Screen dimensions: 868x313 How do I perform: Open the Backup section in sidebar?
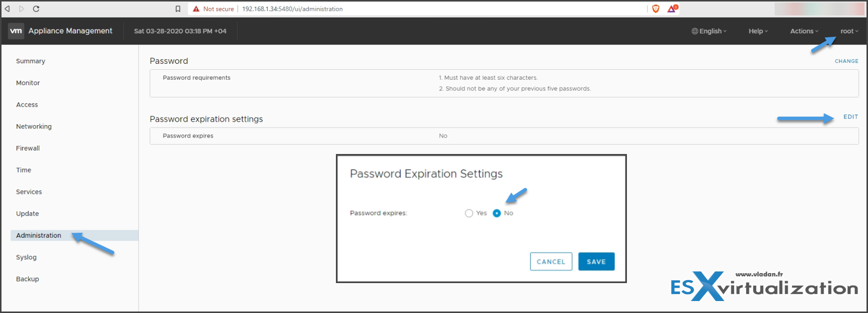pyautogui.click(x=27, y=279)
